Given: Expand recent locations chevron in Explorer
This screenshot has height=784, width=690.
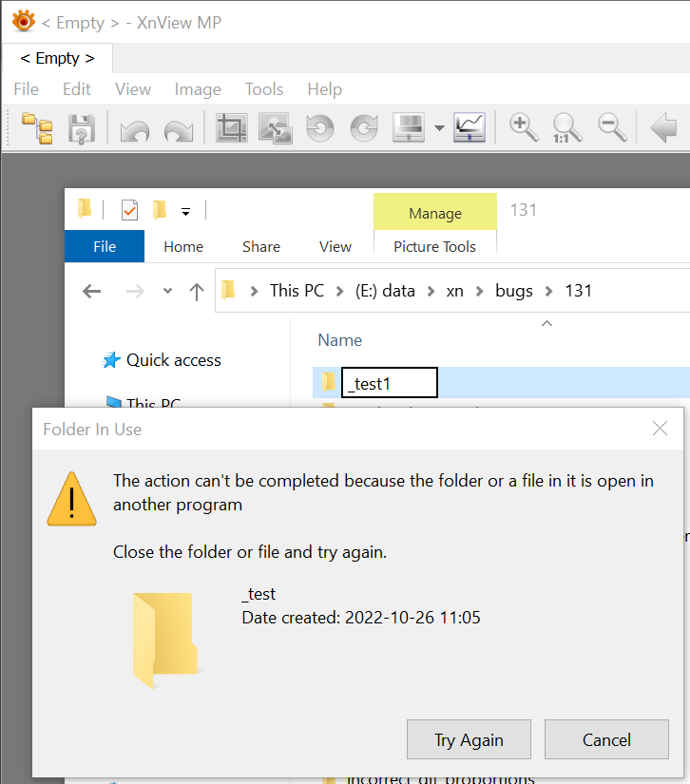Looking at the screenshot, I should [168, 291].
